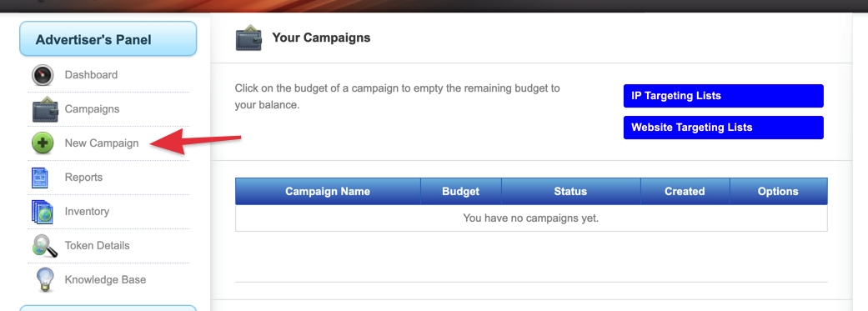Click the Campaigns wallet icon in sidebar

tap(45, 109)
